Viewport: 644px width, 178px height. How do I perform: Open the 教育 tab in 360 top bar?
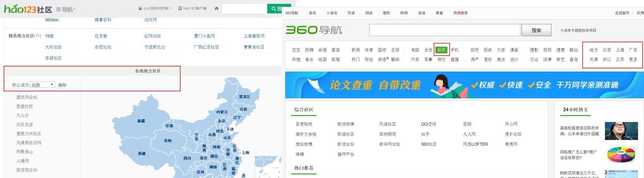[439, 13]
